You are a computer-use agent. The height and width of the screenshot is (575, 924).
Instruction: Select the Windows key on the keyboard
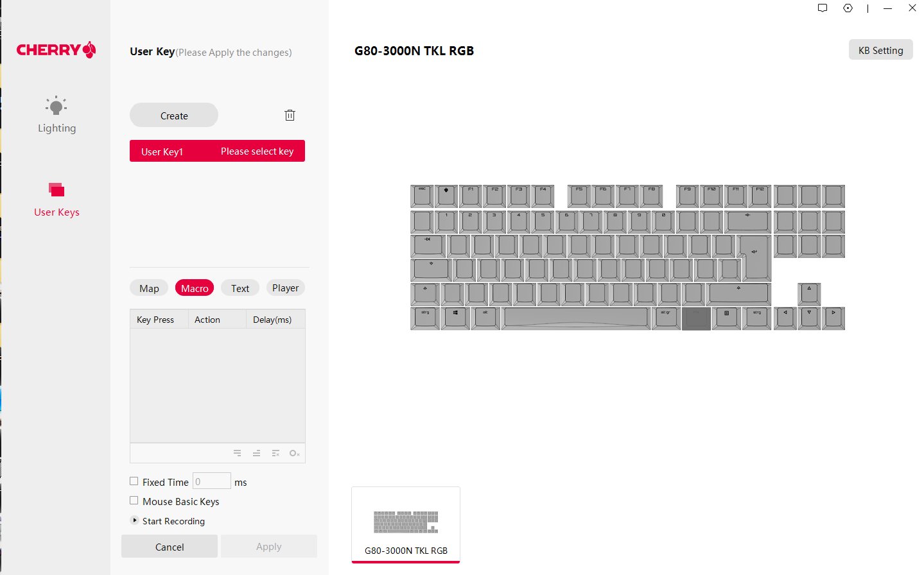(456, 318)
